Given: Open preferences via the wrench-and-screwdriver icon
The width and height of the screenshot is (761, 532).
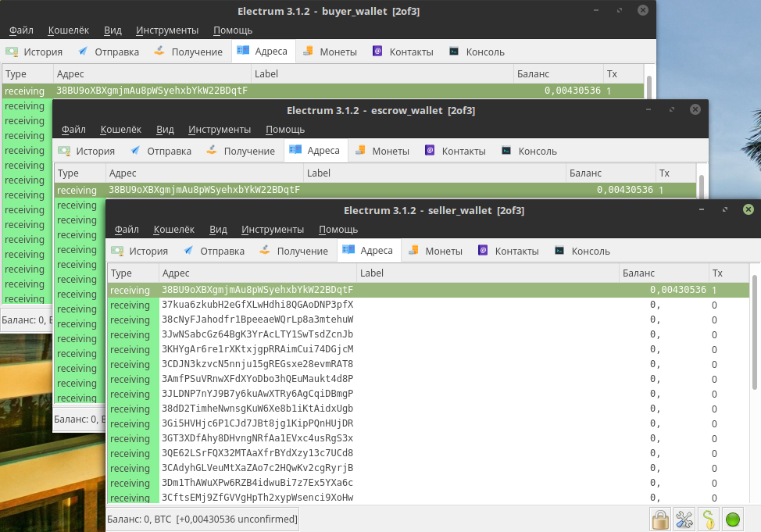Looking at the screenshot, I should tap(684, 520).
